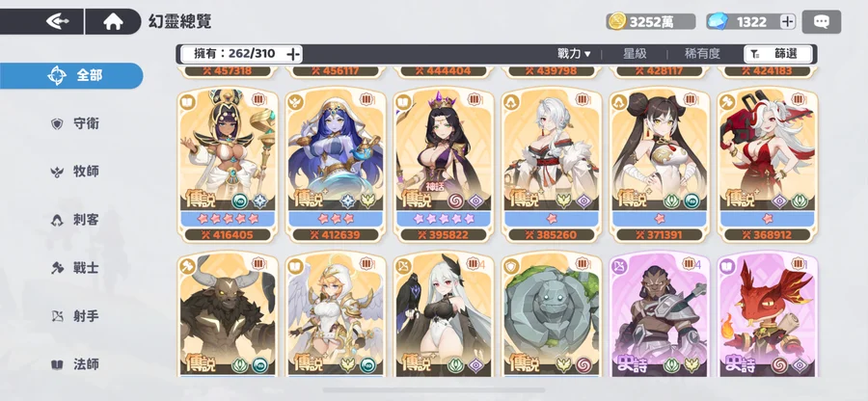This screenshot has width=868, height=401.
Task: Sort by 星級 star level
Action: click(x=635, y=54)
